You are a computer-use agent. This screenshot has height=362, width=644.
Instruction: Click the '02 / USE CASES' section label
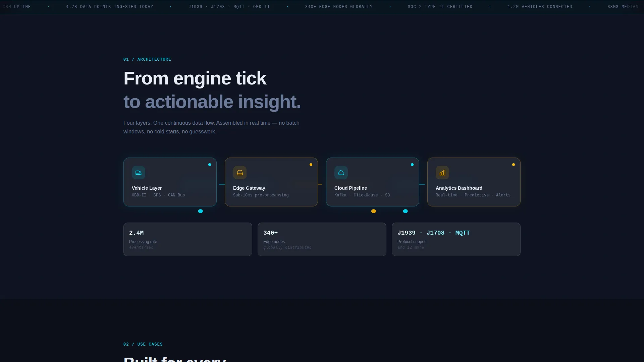tap(143, 344)
